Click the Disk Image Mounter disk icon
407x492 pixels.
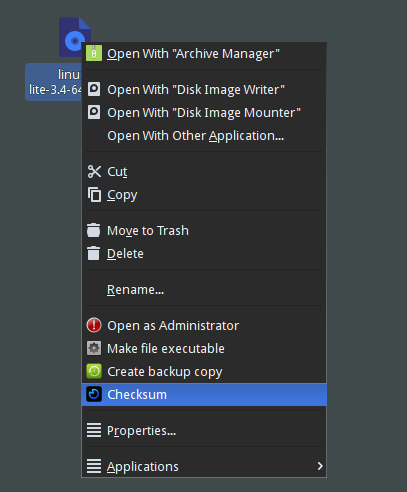pos(94,112)
